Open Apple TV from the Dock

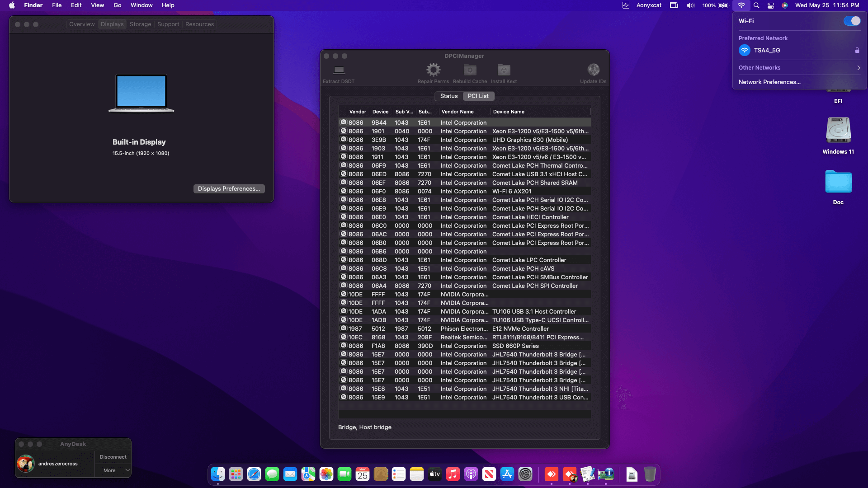435,474
